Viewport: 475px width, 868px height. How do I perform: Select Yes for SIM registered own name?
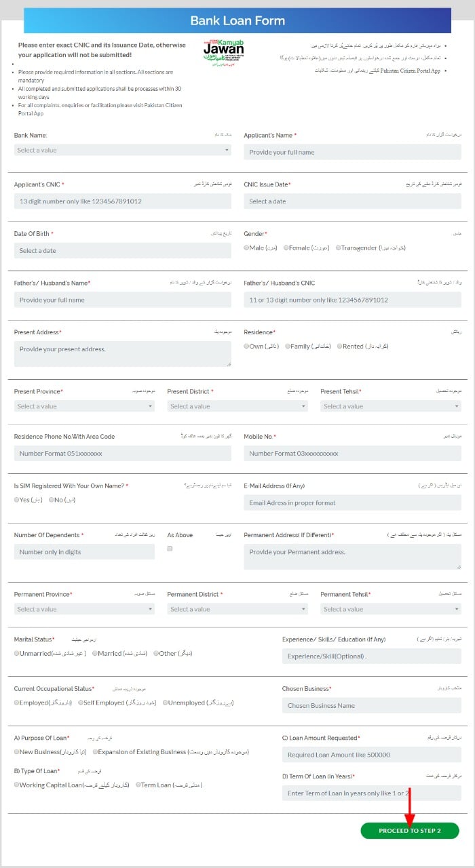click(x=17, y=500)
